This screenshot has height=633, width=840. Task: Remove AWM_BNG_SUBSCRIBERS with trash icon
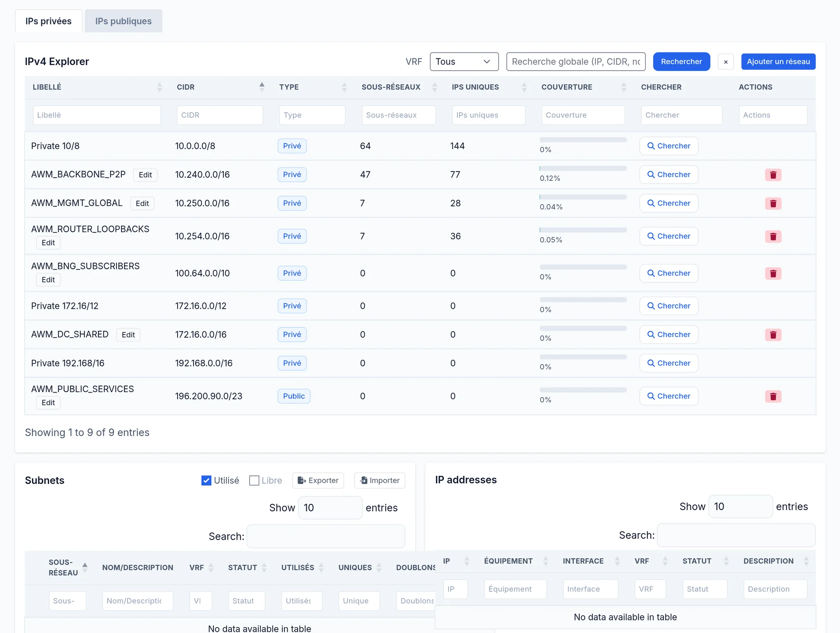coord(773,274)
